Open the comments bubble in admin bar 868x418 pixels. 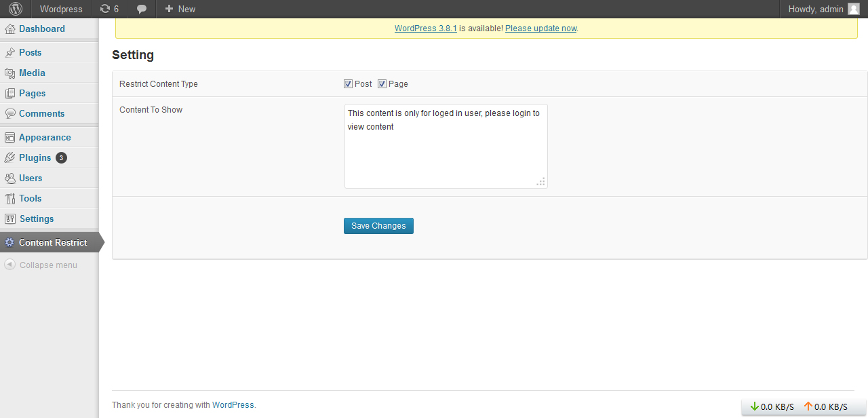pyautogui.click(x=142, y=9)
